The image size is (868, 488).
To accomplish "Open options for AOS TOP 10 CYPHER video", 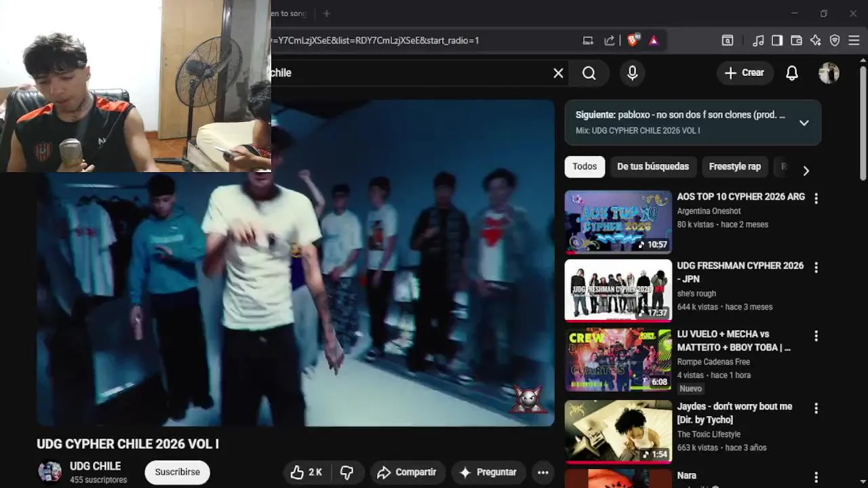I will click(x=816, y=199).
